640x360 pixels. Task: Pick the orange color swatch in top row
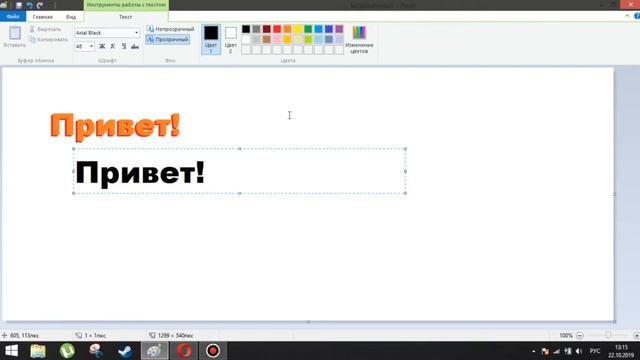click(287, 29)
